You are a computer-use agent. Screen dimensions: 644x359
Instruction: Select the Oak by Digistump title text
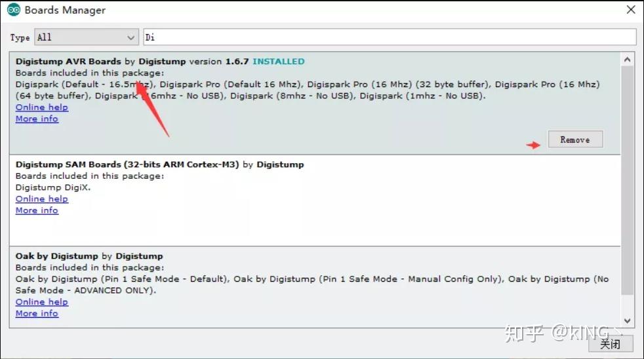pos(56,255)
